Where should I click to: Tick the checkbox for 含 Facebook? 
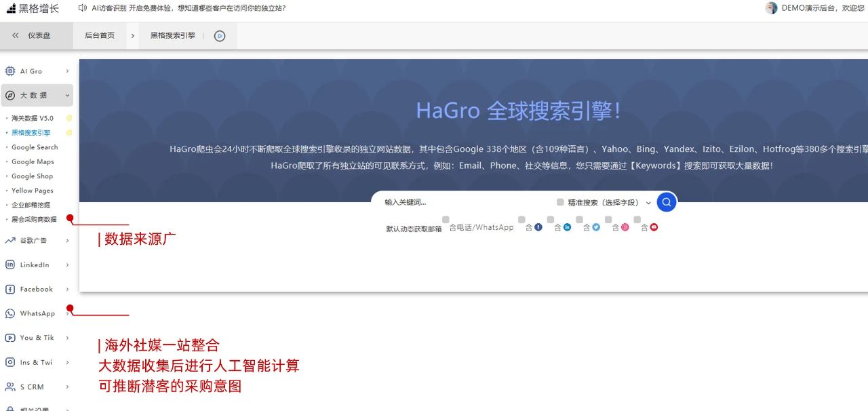point(521,220)
